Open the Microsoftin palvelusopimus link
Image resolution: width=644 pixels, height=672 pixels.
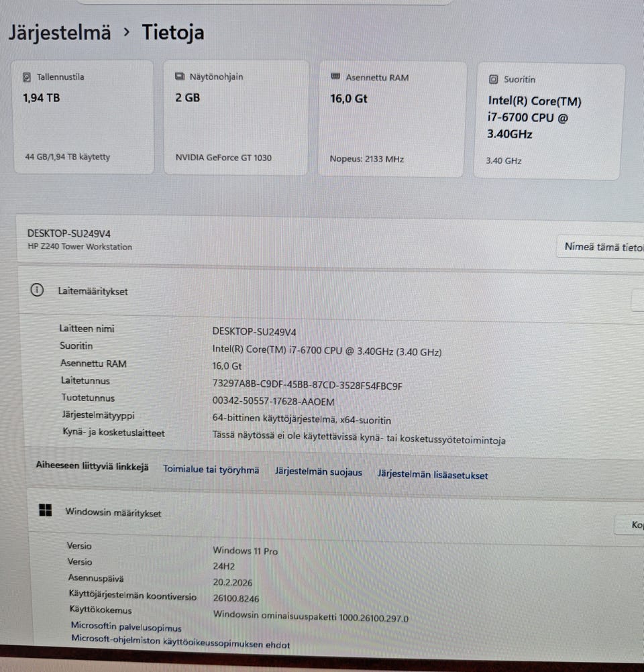[126, 627]
